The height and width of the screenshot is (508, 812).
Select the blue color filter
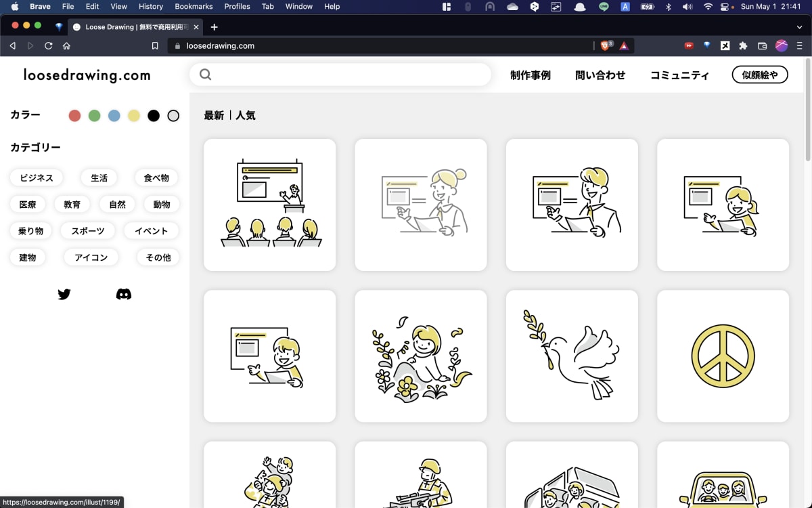[x=114, y=116]
